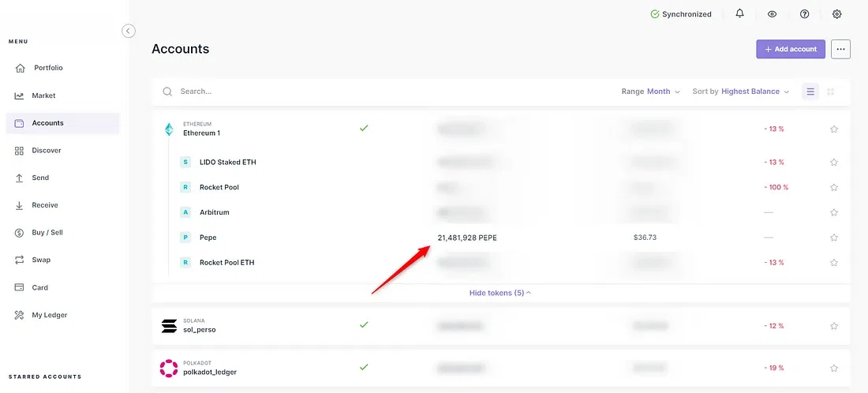Click the -19 % polkadot change

773,368
